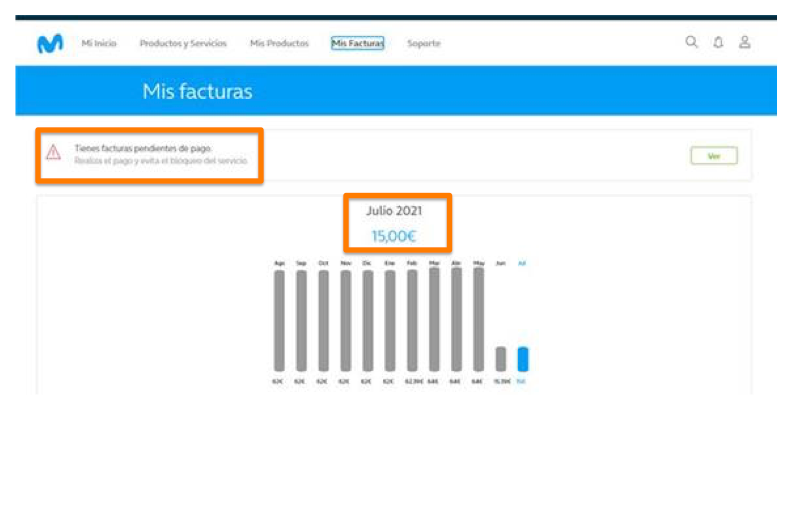Image resolution: width=793 pixels, height=514 pixels.
Task: Select the short Jun bar
Action: [x=500, y=359]
